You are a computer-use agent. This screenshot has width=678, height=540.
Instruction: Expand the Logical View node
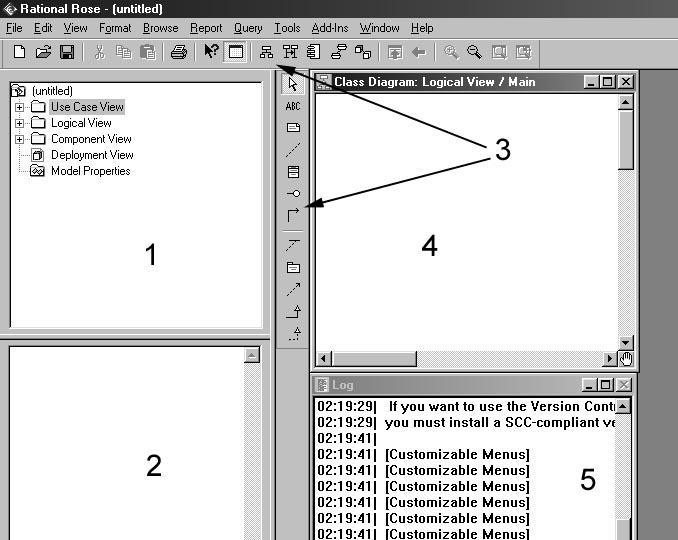click(x=19, y=123)
